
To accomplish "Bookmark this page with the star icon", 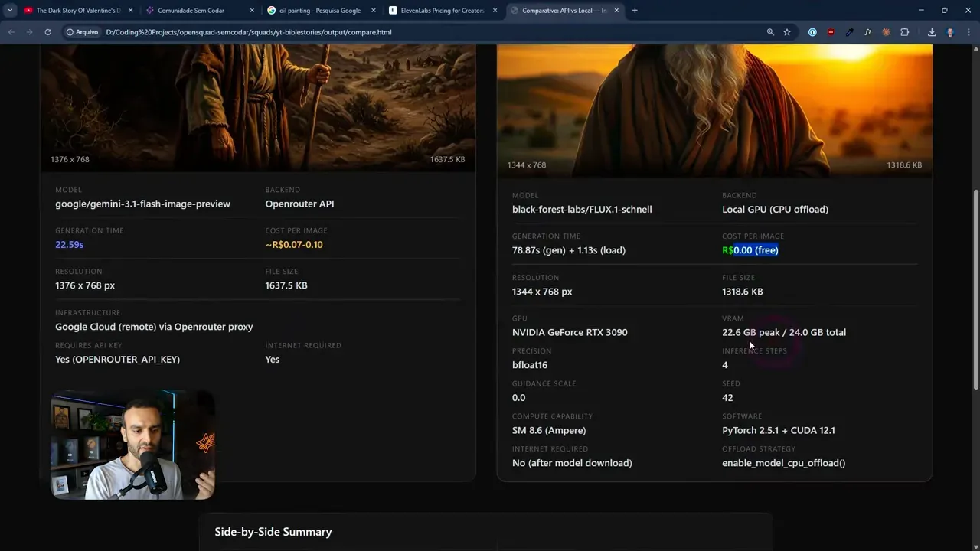I will pos(787,32).
